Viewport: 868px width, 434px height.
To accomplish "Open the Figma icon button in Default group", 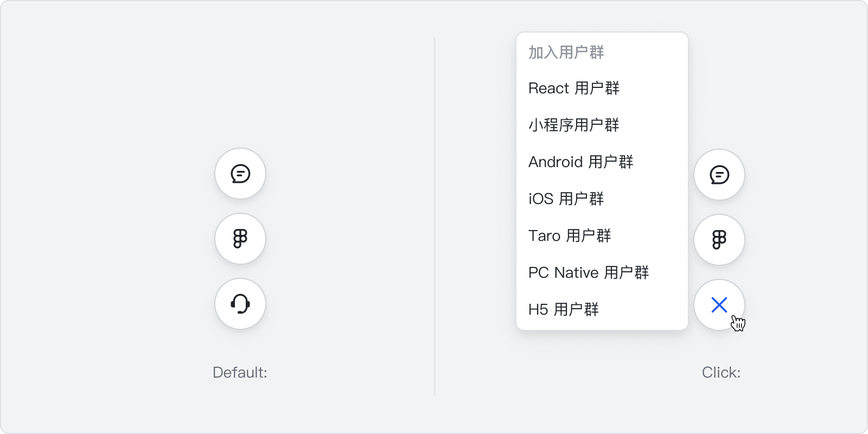I will 240,239.
